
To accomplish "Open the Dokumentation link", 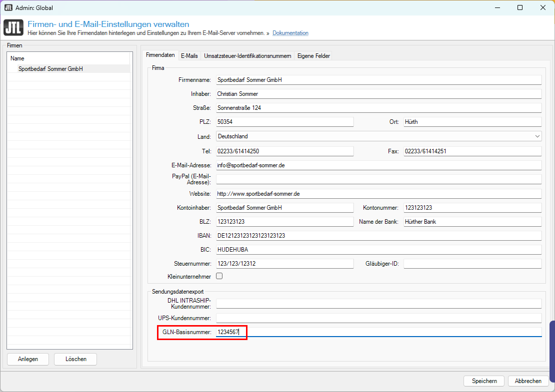I will (290, 33).
